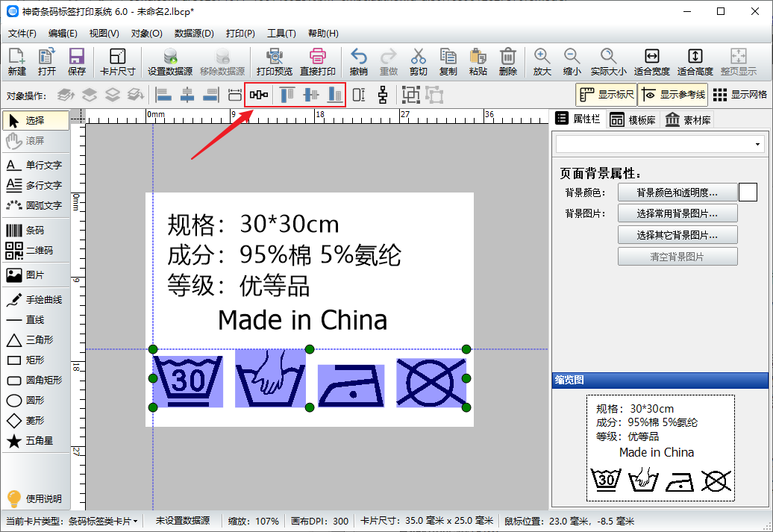Click the white background color swatch
The image size is (773, 532).
pos(748,193)
